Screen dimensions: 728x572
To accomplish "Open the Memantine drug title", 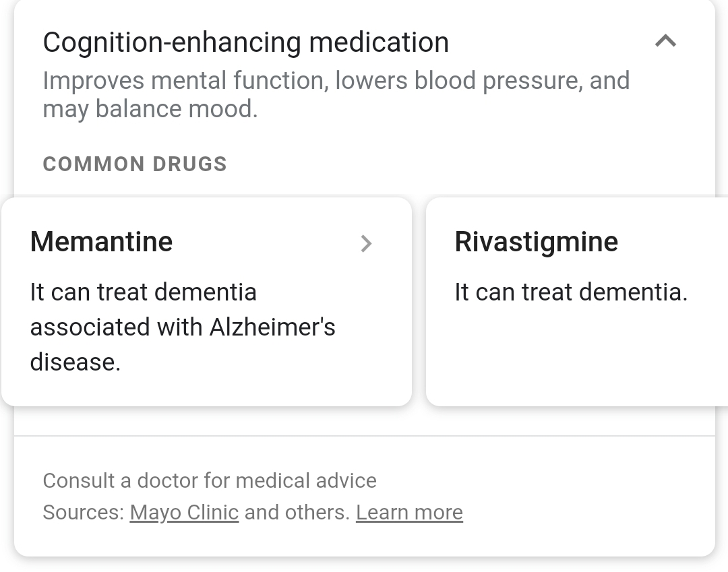I will tap(102, 242).
